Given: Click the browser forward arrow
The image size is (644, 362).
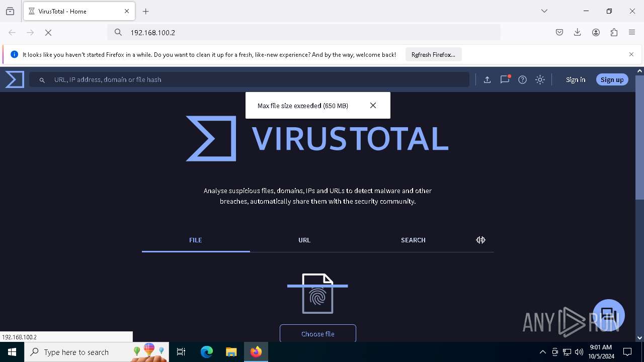Looking at the screenshot, I should tap(30, 32).
